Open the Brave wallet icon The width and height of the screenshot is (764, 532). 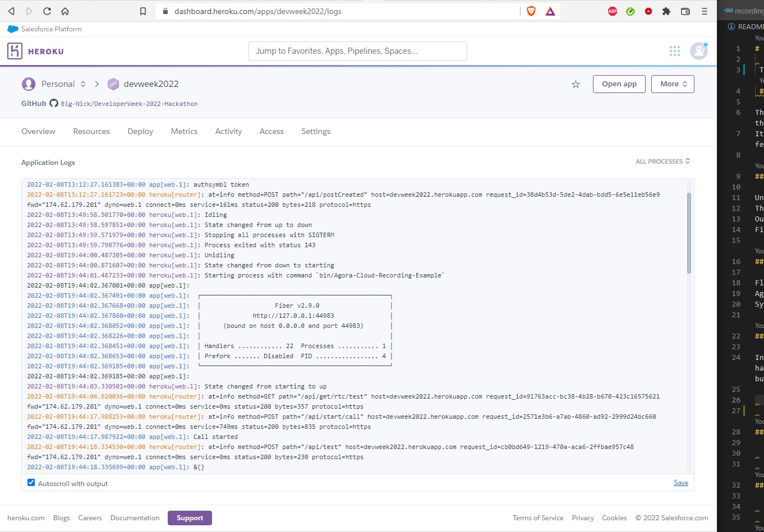[x=685, y=11]
